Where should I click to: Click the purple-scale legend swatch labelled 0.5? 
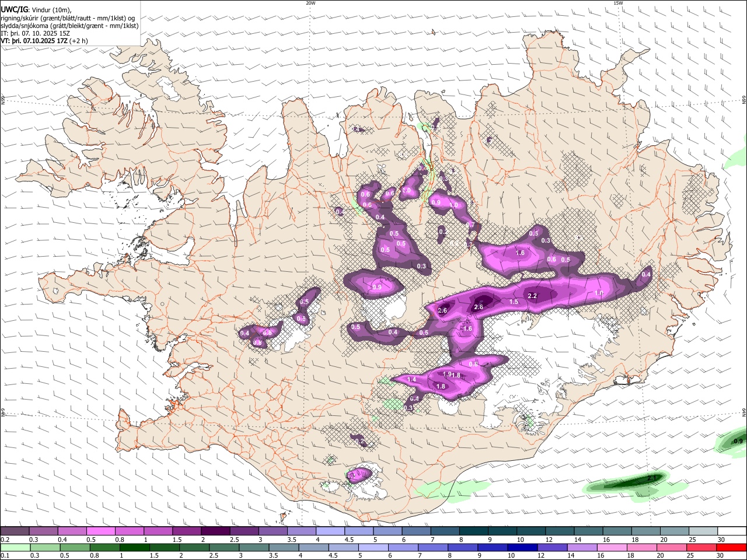(100, 531)
